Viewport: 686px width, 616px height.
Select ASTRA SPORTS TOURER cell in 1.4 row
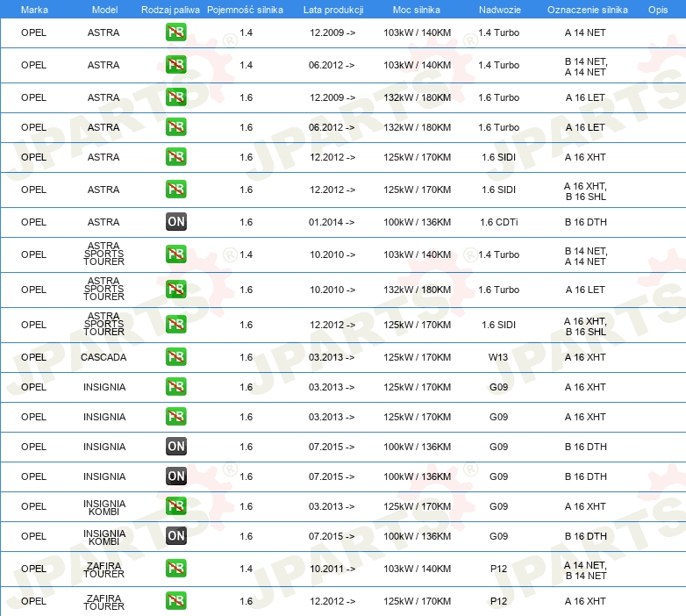104,254
